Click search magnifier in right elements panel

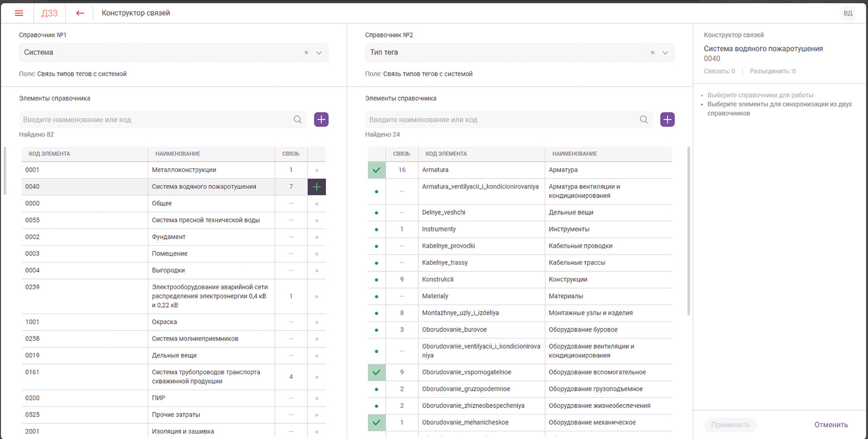(x=644, y=119)
